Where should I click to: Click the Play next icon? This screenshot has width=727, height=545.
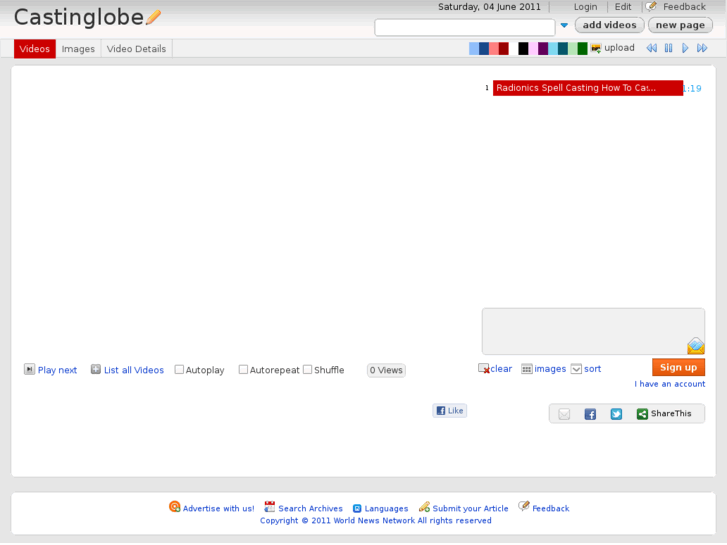coord(29,369)
